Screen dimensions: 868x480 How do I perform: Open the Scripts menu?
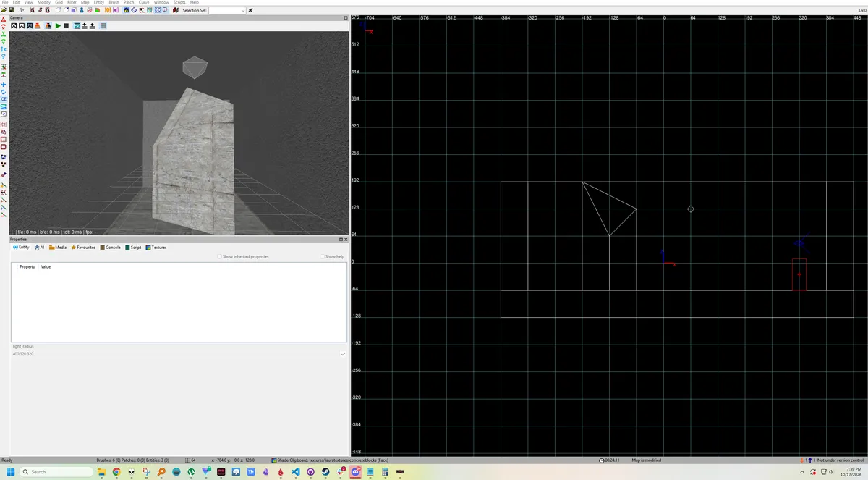pyautogui.click(x=179, y=2)
